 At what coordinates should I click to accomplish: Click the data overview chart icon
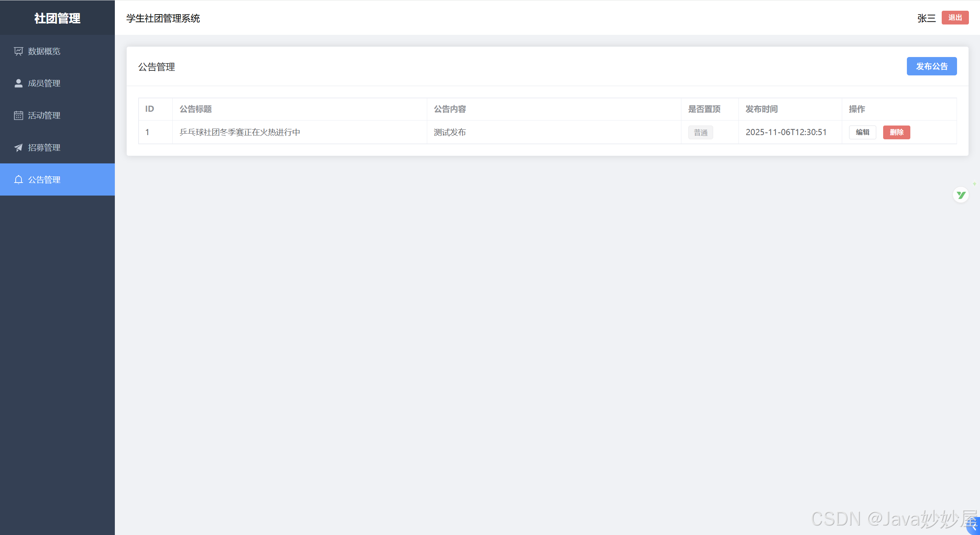tap(18, 51)
